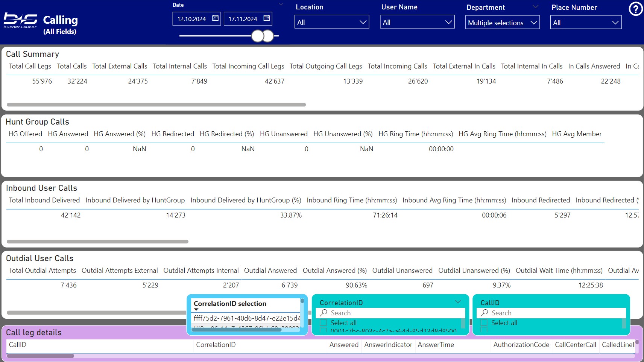
Task: Click the Inbound Avg Ring Time value 00:00:06
Action: pyautogui.click(x=494, y=215)
